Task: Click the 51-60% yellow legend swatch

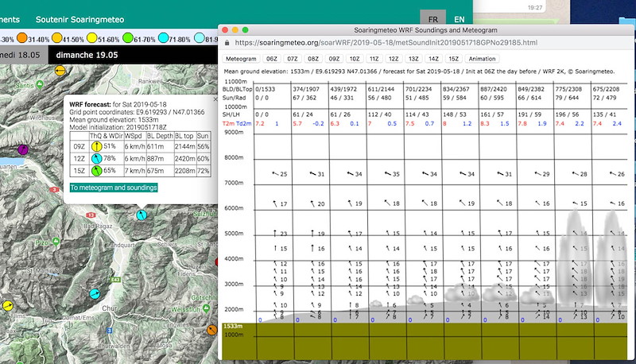Action: 92,37
